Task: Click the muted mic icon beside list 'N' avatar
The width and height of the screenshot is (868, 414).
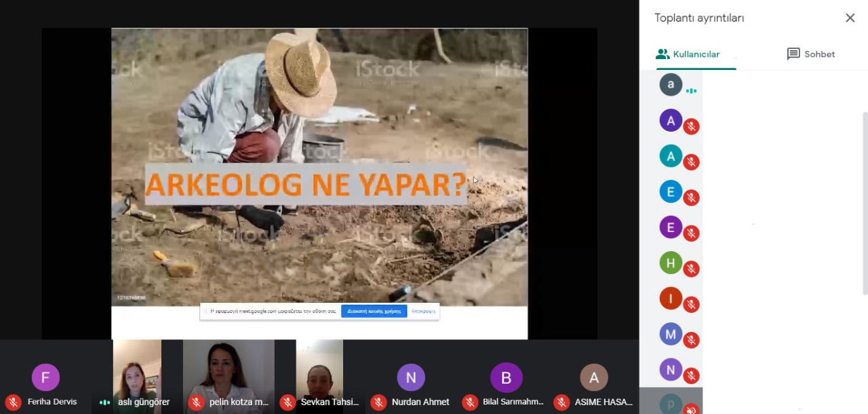Action: [x=691, y=375]
